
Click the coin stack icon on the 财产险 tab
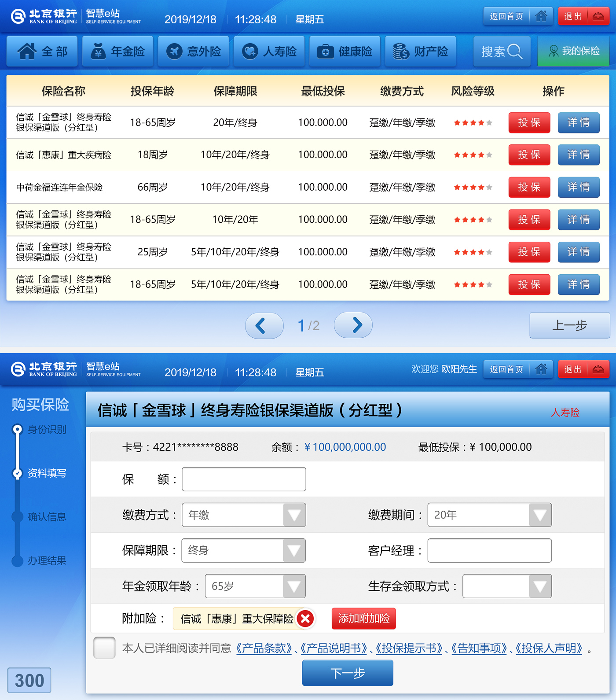coord(401,51)
